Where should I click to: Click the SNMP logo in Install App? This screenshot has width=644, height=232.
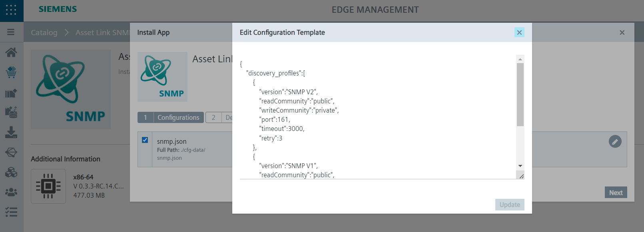point(162,77)
